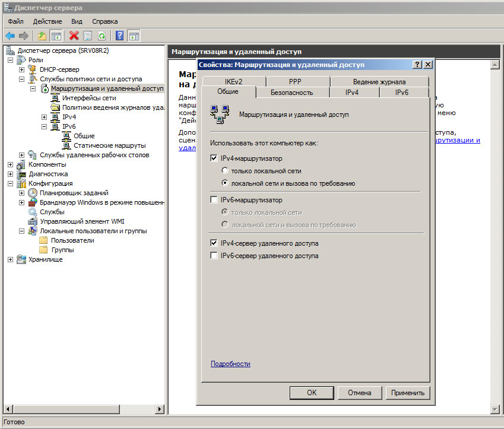
Task: Expand the Хранилище tree node
Action: (11, 259)
